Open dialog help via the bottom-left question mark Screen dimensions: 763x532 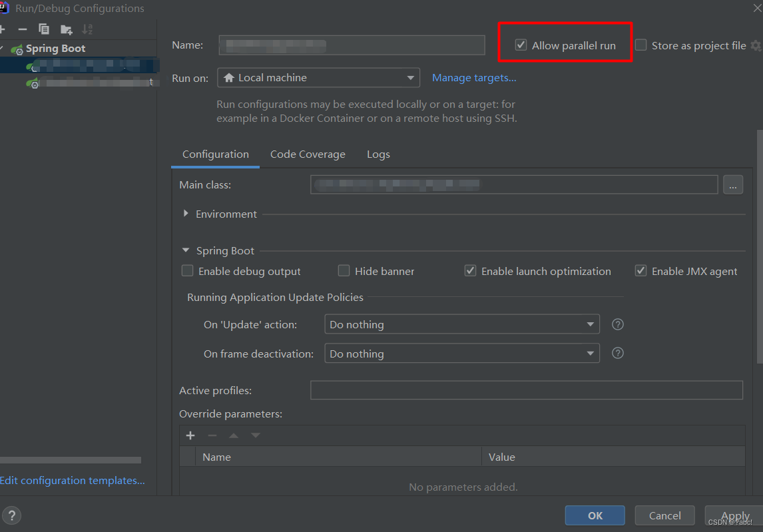point(12,515)
